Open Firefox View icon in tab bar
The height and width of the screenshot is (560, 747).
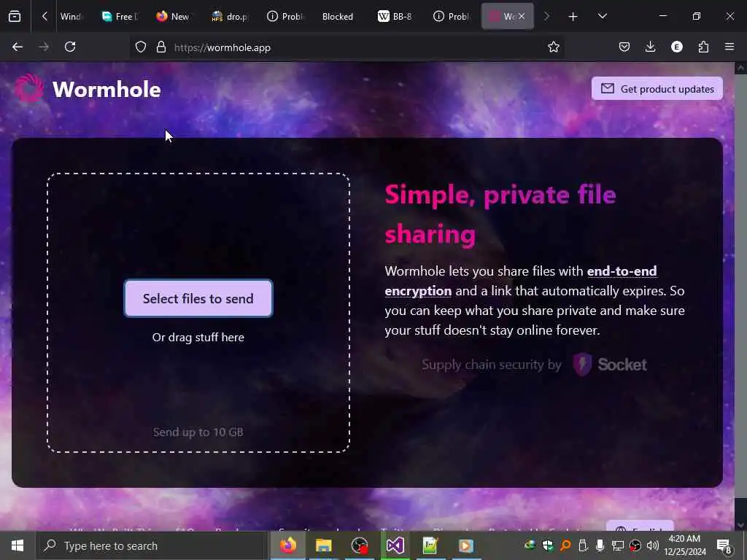tap(15, 17)
